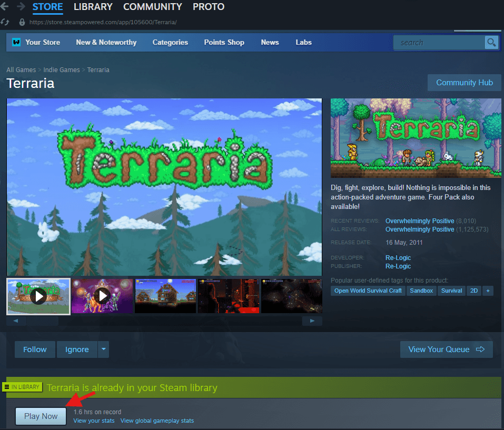Click publisher Re-Logic link

[x=398, y=266]
